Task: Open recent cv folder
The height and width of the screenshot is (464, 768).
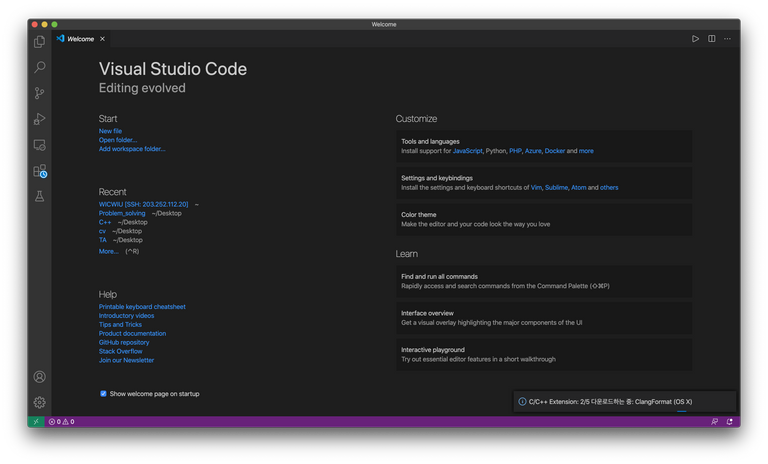Action: [x=102, y=231]
